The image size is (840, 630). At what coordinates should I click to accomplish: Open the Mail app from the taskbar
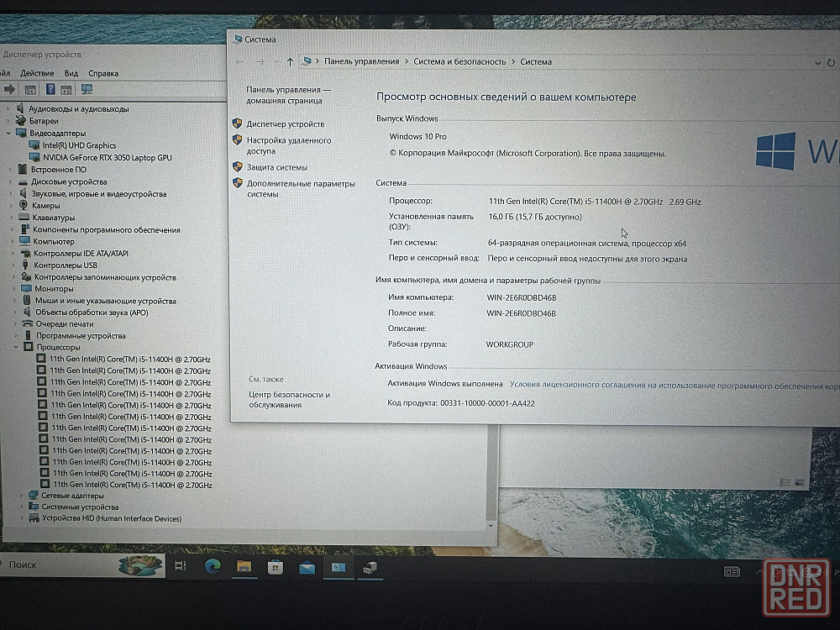[x=307, y=567]
